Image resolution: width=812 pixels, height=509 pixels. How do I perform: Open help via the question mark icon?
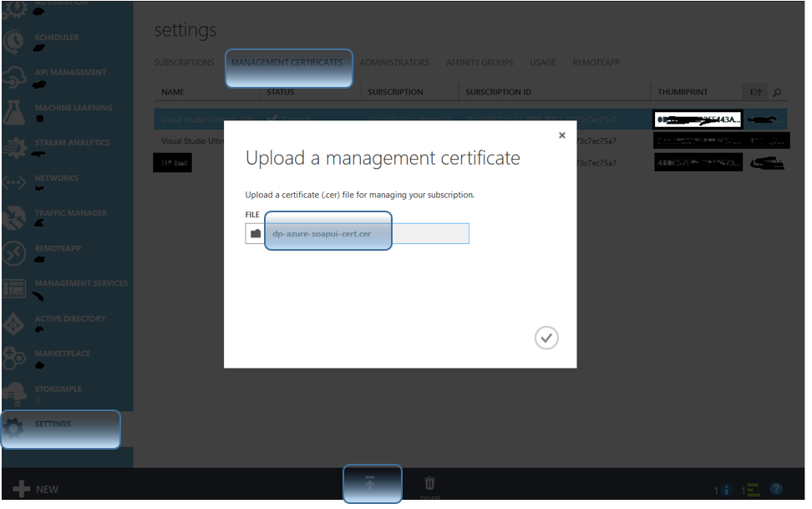click(x=776, y=490)
